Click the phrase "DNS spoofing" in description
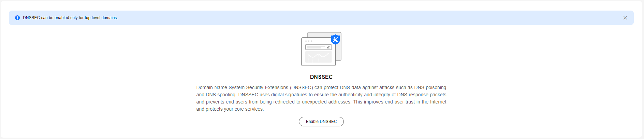The width and height of the screenshot is (644, 139). pyautogui.click(x=221, y=95)
